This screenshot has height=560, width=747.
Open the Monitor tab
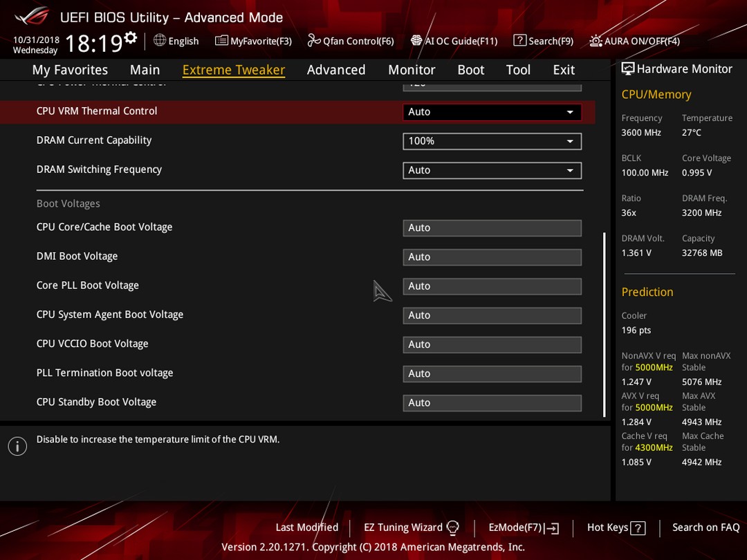click(x=412, y=70)
